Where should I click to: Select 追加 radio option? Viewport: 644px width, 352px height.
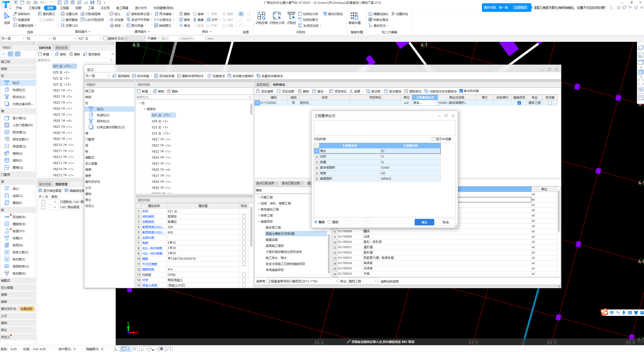tap(329, 222)
